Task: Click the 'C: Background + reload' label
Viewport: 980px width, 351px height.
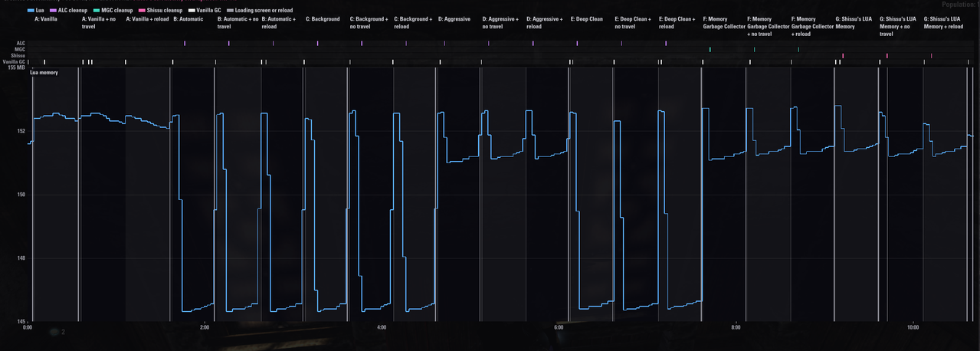Action: click(413, 22)
